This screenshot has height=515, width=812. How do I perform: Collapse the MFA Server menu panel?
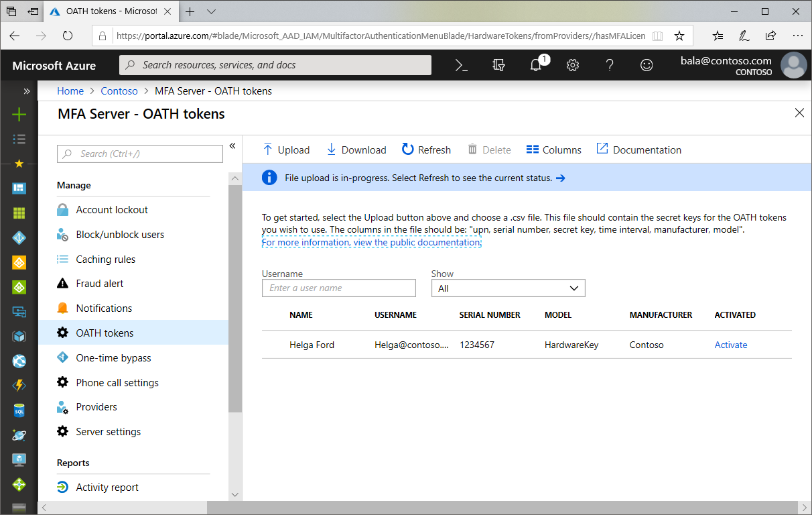(232, 146)
